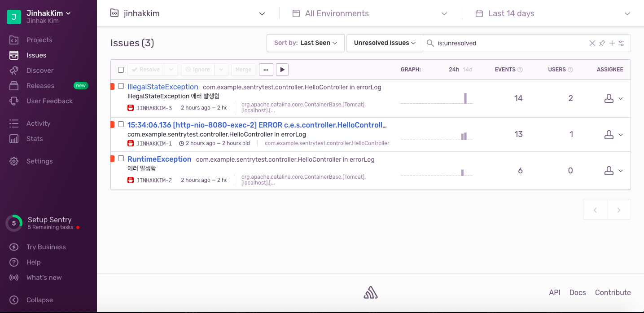Open the Activity list icon
Image resolution: width=644 pixels, height=313 pixels.
[x=14, y=123]
